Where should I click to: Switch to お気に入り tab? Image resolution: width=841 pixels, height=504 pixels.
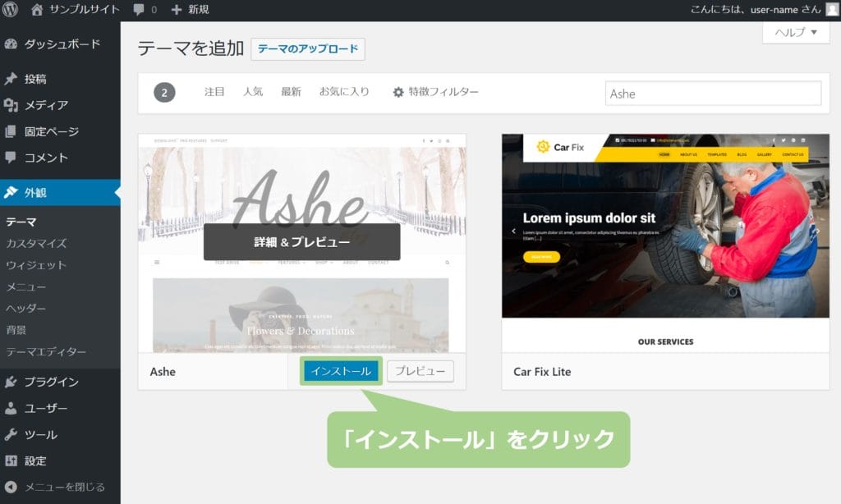pyautogui.click(x=344, y=92)
